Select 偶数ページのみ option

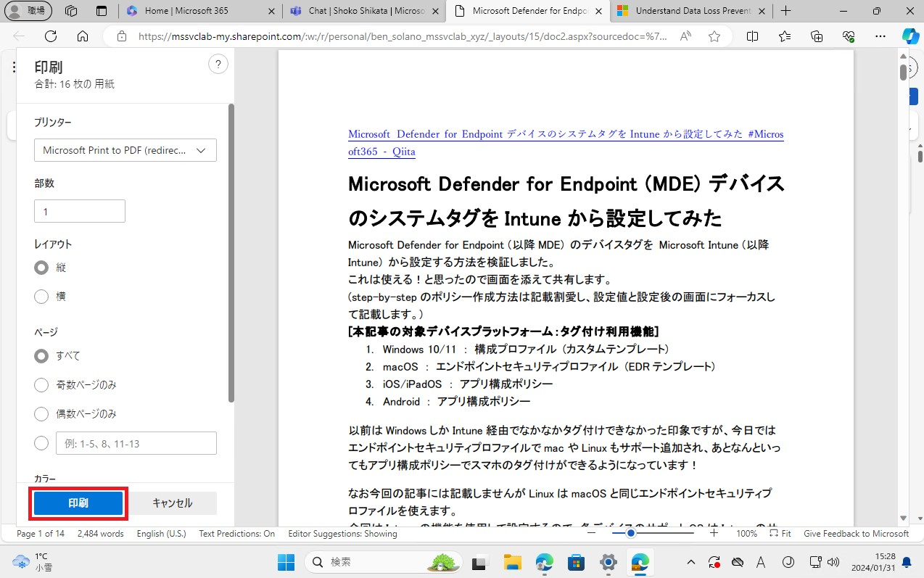coord(41,414)
